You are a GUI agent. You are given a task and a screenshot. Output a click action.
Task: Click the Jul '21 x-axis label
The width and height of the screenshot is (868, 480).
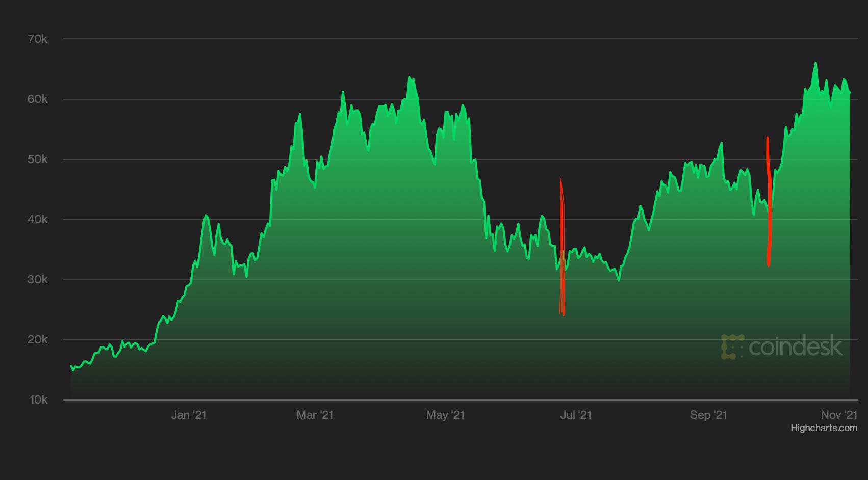click(x=576, y=415)
